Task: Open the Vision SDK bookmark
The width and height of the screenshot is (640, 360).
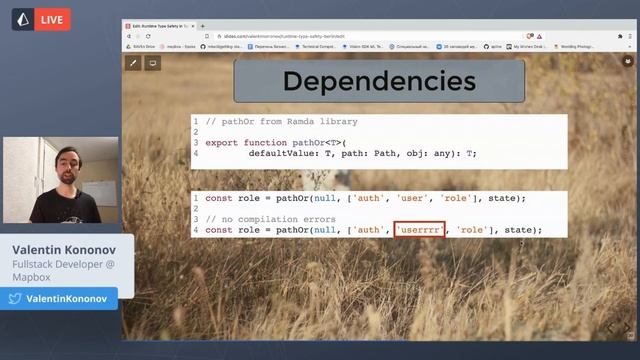Action: point(362,47)
